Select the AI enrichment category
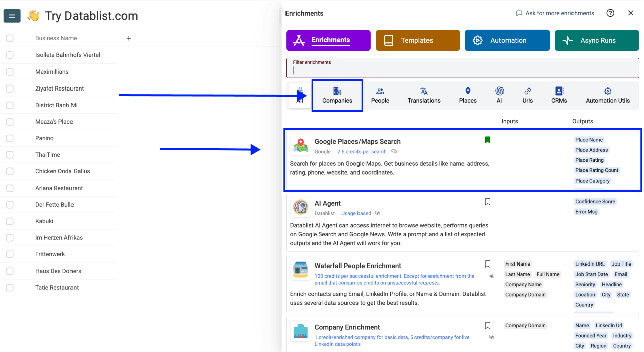 tap(499, 95)
